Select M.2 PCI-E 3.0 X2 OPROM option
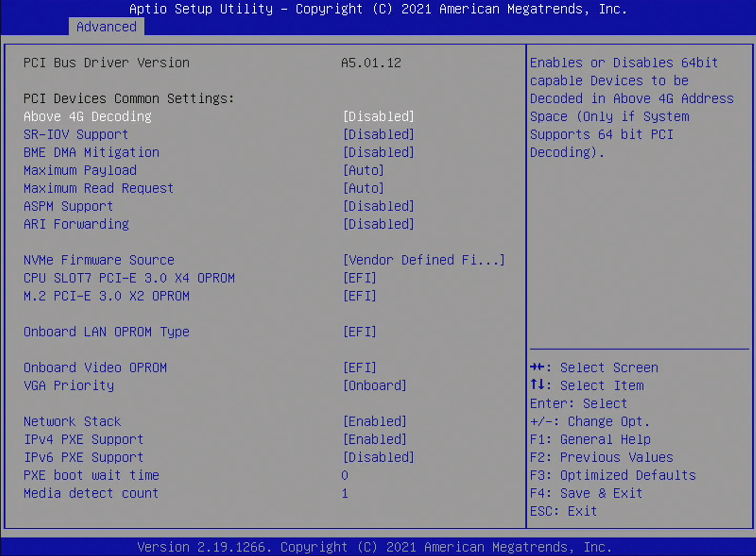 point(106,296)
